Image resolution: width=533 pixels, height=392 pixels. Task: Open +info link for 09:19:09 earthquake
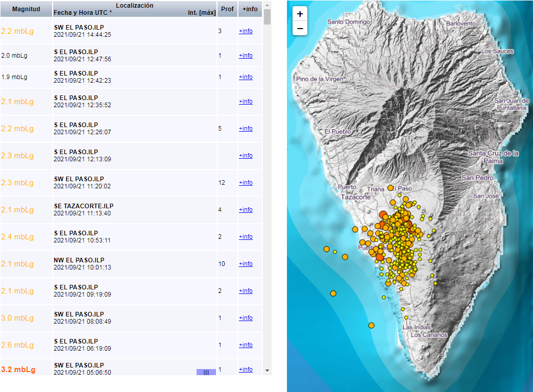pyautogui.click(x=246, y=291)
